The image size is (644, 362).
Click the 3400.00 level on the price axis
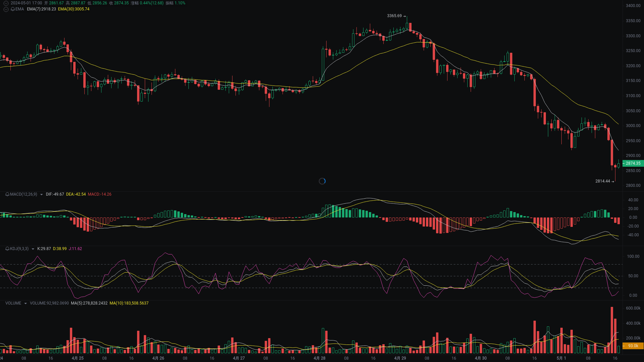[x=633, y=5]
